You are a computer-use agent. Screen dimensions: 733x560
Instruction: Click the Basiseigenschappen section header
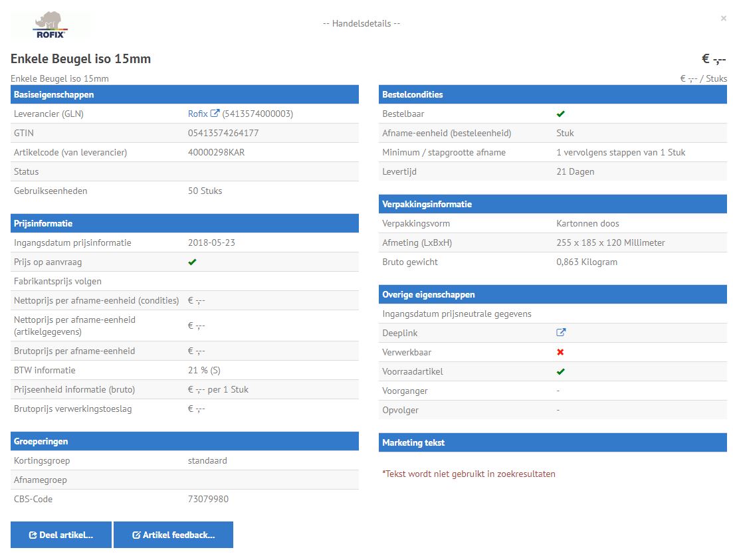point(185,94)
